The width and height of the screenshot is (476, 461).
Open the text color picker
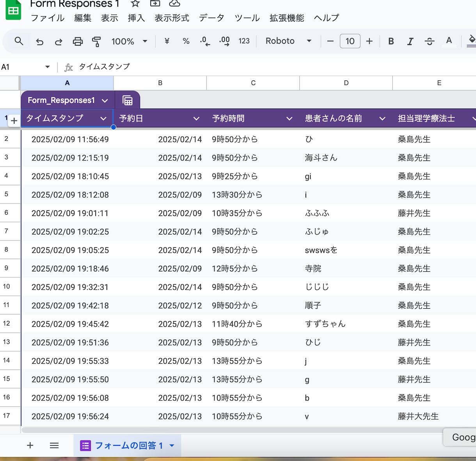(449, 41)
